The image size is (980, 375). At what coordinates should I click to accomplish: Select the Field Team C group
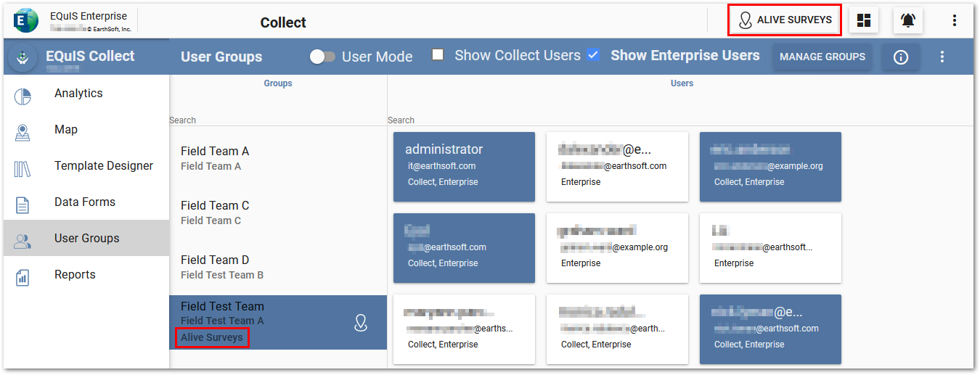tap(278, 213)
